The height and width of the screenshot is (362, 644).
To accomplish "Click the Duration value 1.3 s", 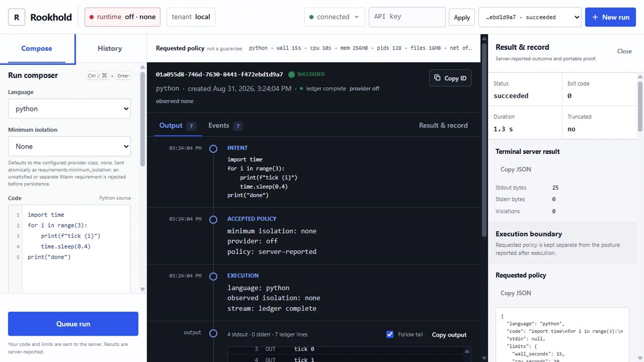I will point(503,129).
